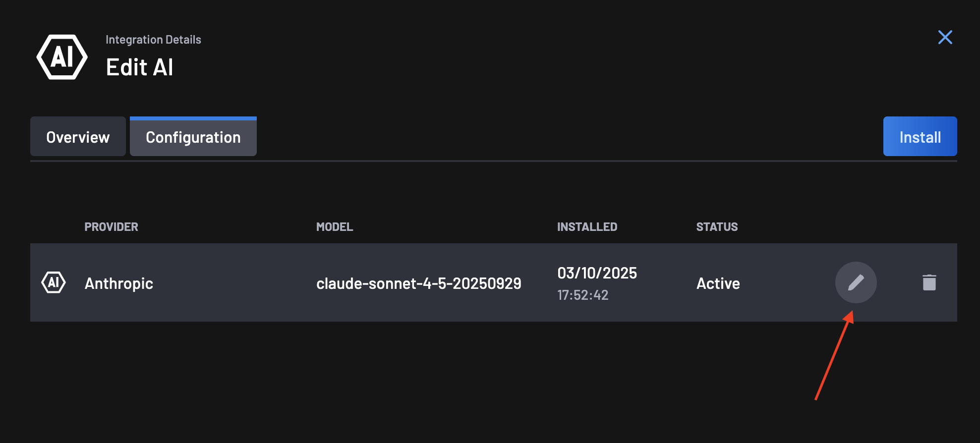Click the MODEL column header
This screenshot has width=980, height=443.
pyautogui.click(x=335, y=226)
